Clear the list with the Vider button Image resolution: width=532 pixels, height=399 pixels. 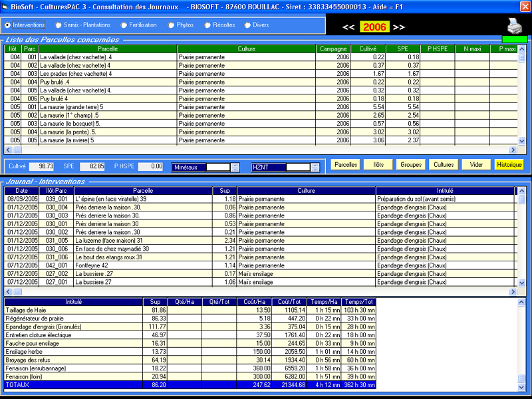pos(476,164)
